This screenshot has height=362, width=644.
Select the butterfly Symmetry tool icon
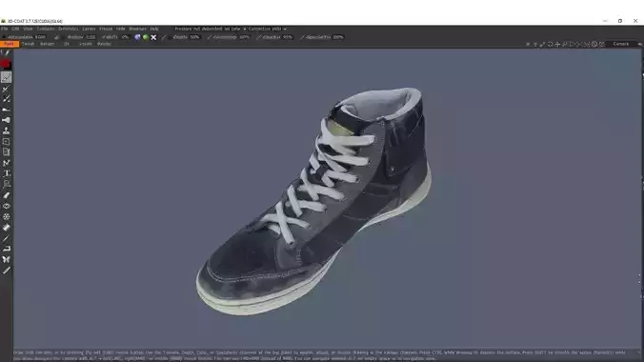(6, 259)
